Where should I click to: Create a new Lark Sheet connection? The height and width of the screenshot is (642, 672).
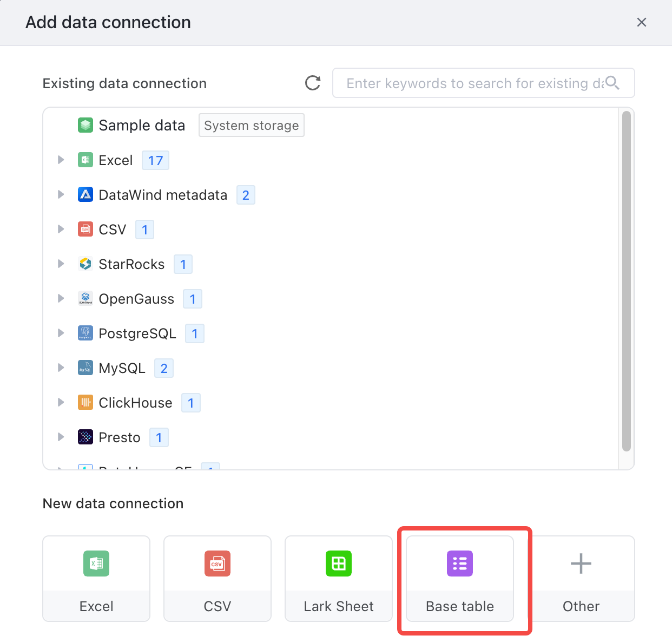339,579
